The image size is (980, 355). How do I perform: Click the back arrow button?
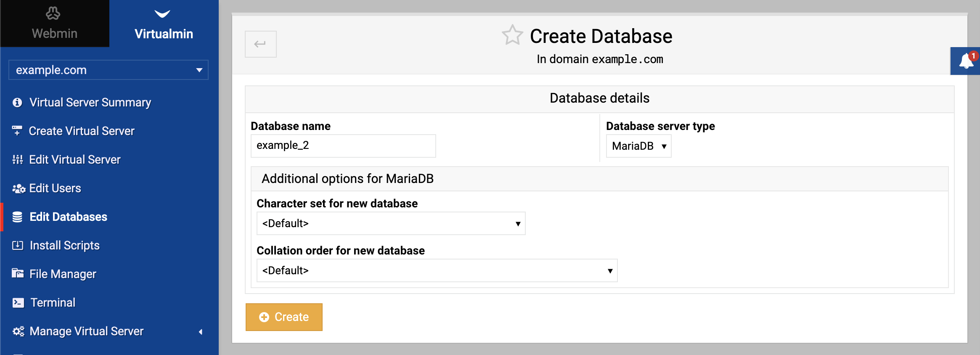[261, 44]
